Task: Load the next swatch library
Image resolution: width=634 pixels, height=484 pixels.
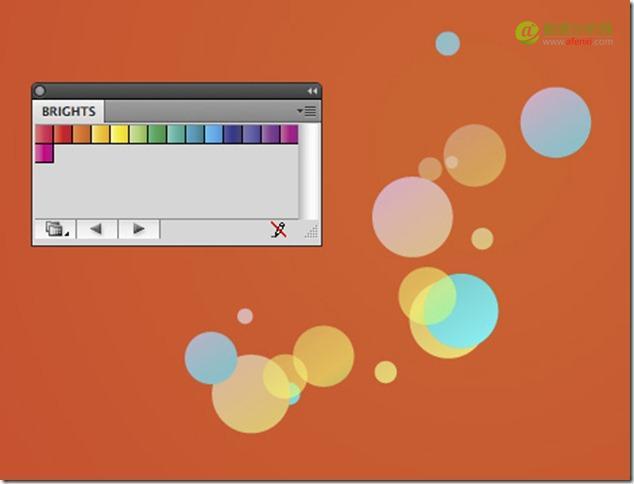Action: tap(139, 229)
